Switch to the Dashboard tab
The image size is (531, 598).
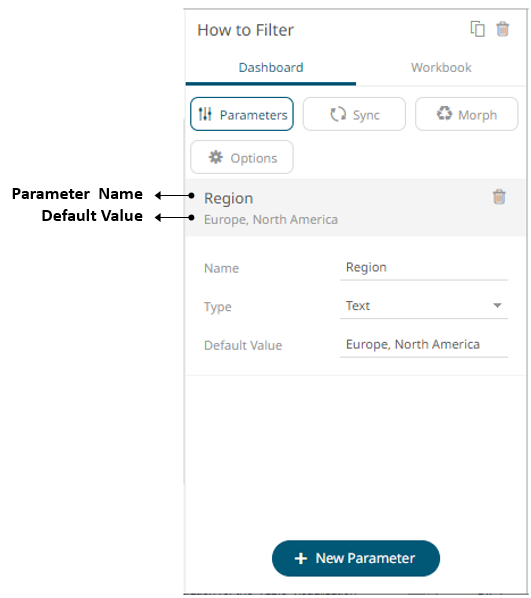[x=271, y=68]
